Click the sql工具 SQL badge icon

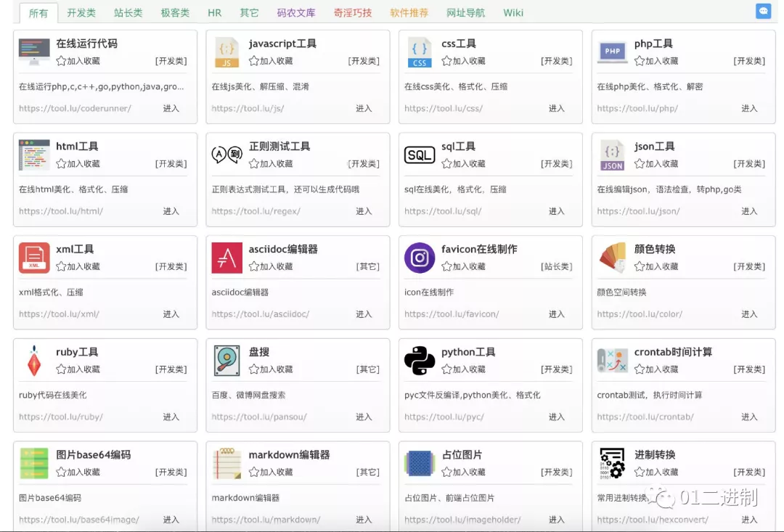420,155
